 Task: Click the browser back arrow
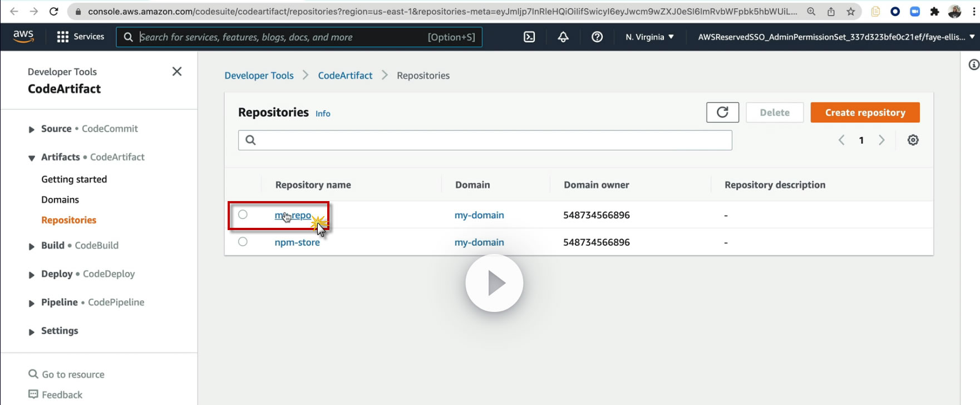click(14, 11)
